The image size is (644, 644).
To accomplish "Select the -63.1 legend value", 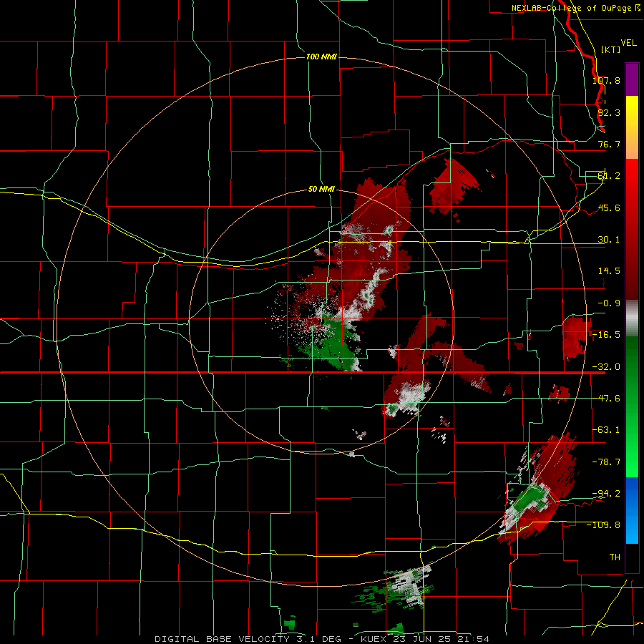I will click(606, 430).
